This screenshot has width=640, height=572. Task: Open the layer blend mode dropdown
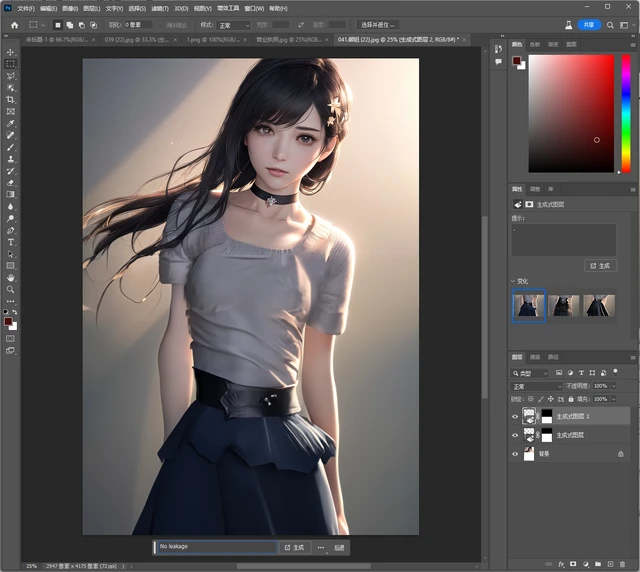[x=538, y=386]
